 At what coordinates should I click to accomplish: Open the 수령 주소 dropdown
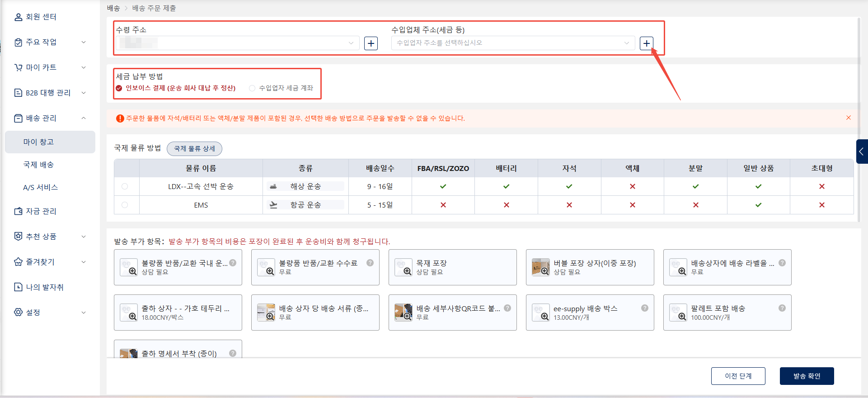238,43
